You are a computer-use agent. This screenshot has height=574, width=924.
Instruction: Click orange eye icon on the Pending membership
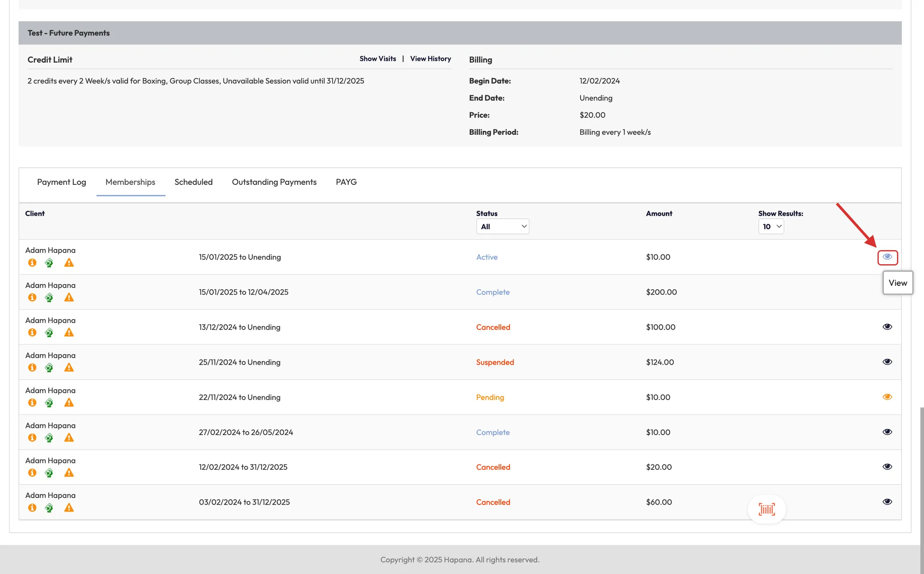(887, 397)
